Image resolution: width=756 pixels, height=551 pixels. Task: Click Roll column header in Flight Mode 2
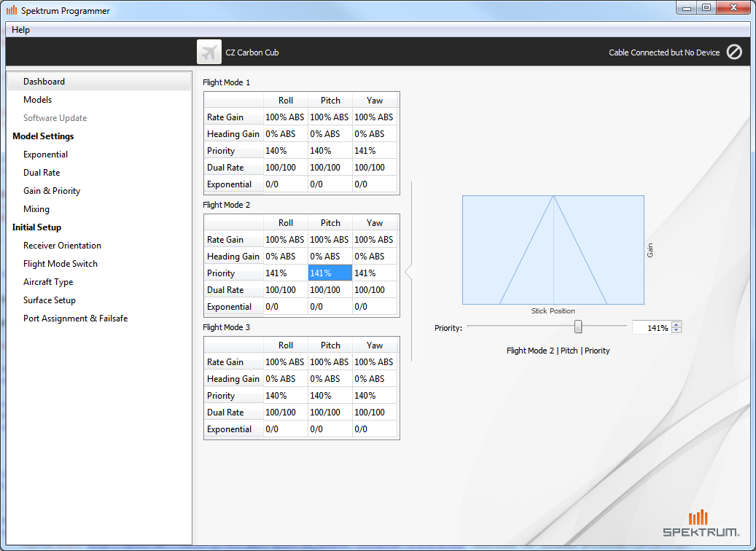point(286,223)
